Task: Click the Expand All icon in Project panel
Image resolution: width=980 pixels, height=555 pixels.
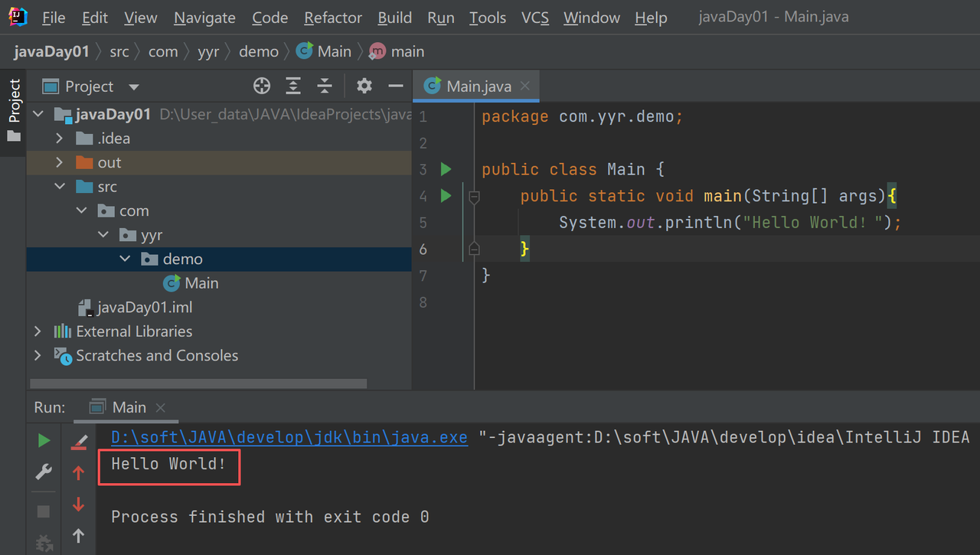Action: pos(293,86)
